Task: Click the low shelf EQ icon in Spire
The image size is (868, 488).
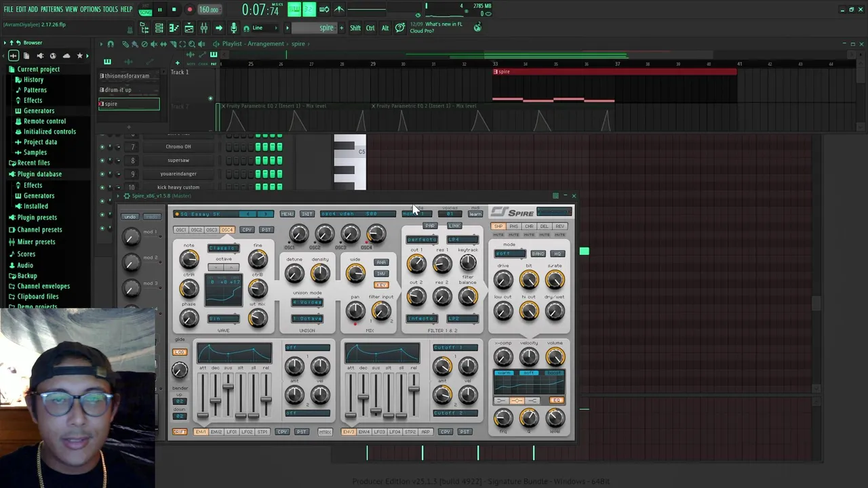Action: tap(502, 401)
